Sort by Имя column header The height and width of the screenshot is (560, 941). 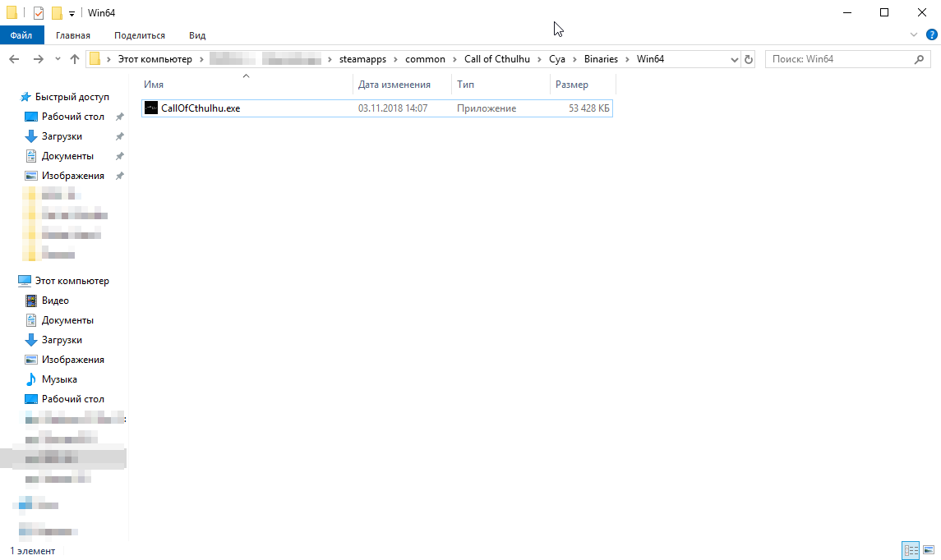[x=247, y=85]
